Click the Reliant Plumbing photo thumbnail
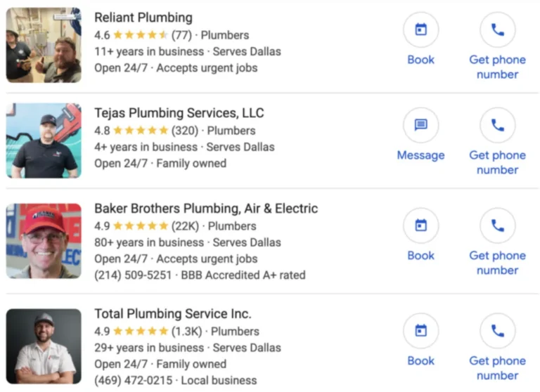Image resolution: width=540 pixels, height=392 pixels. (x=44, y=46)
